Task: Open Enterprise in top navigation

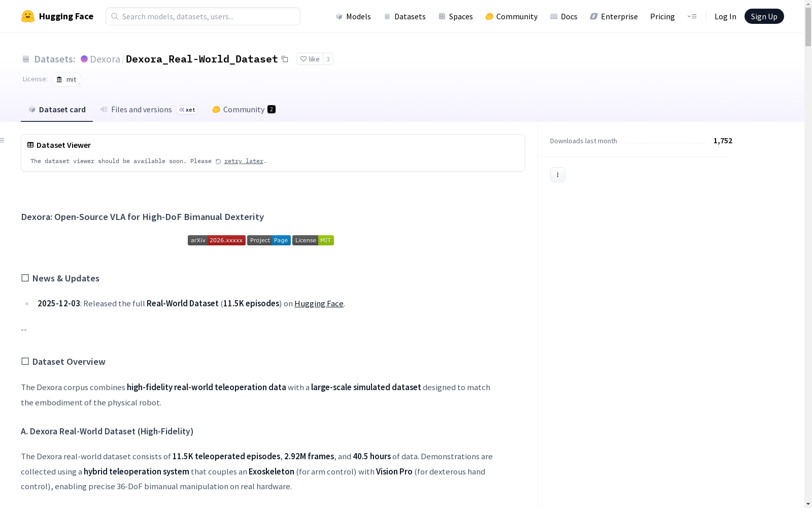Action: pos(614,16)
